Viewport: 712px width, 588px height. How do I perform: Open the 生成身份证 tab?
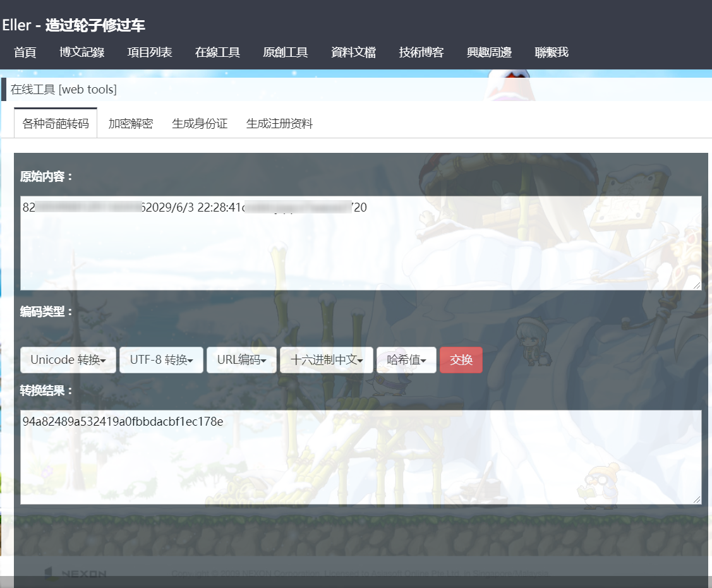(x=200, y=124)
